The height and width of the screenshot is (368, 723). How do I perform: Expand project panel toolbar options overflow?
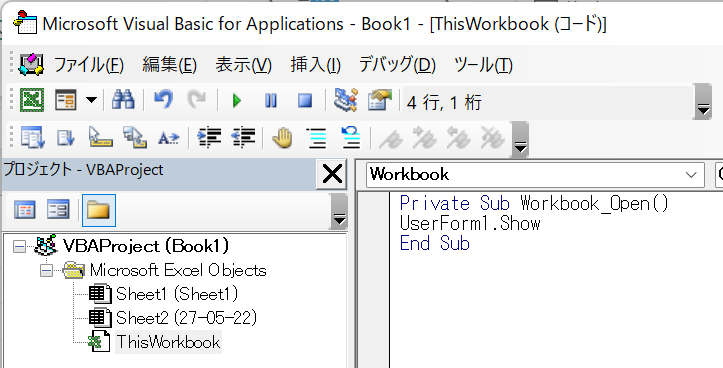339,211
